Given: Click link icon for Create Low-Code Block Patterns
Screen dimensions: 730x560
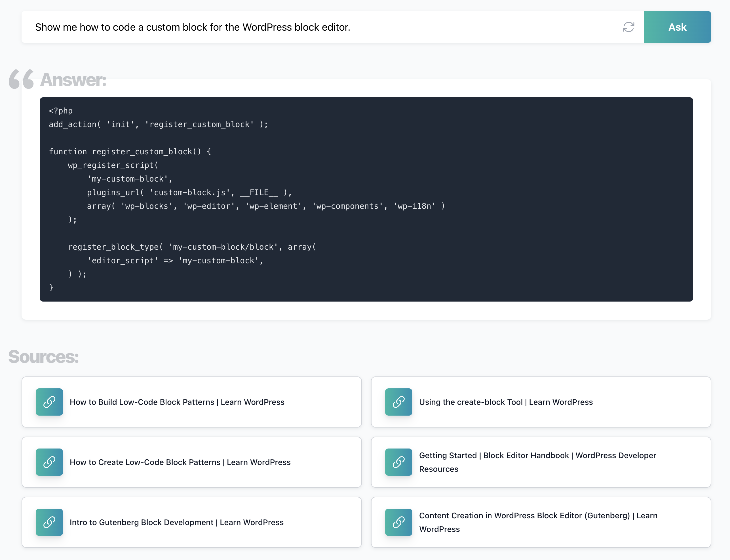Looking at the screenshot, I should pyautogui.click(x=49, y=462).
